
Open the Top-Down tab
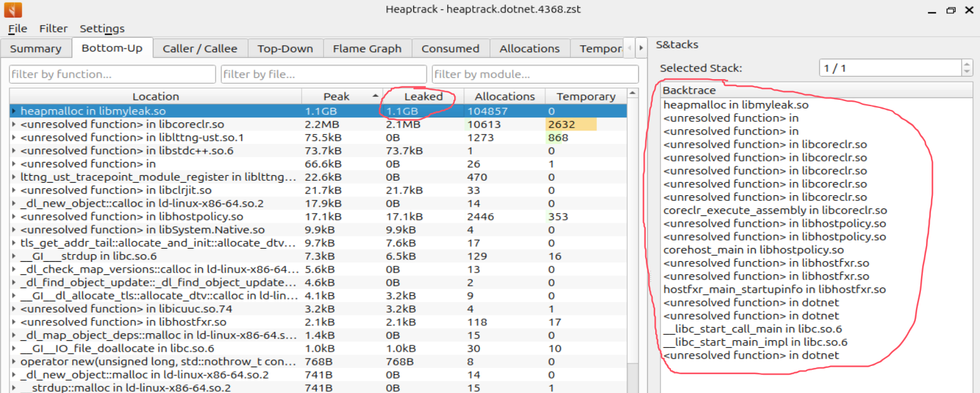(x=285, y=48)
